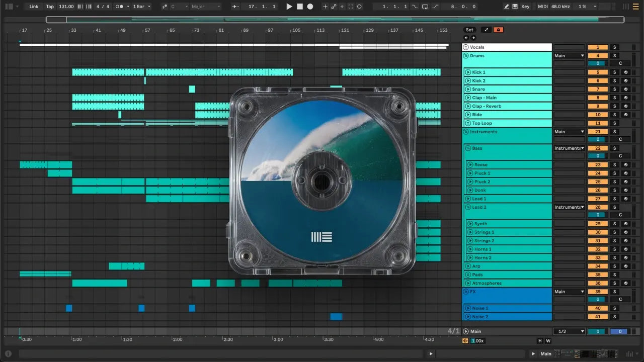The height and width of the screenshot is (362, 644).
Task: Enable the computer MIDI keyboard icon
Action: pos(515,7)
